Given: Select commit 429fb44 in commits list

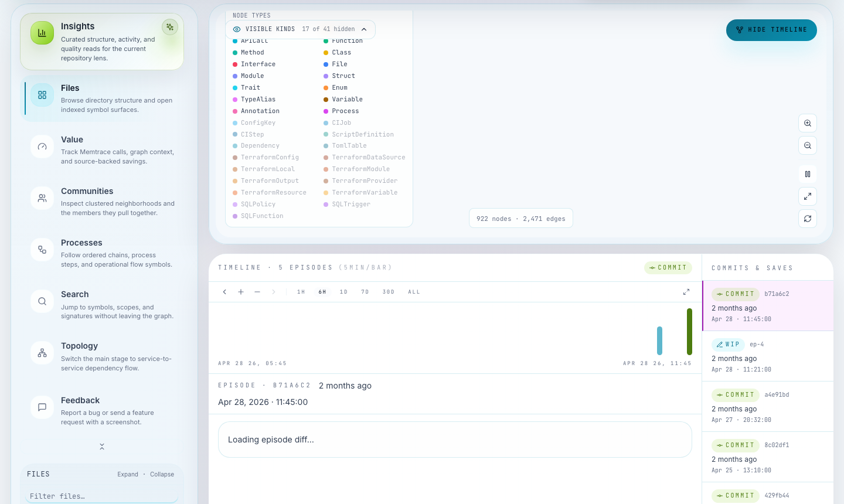Looking at the screenshot, I should [x=768, y=493].
